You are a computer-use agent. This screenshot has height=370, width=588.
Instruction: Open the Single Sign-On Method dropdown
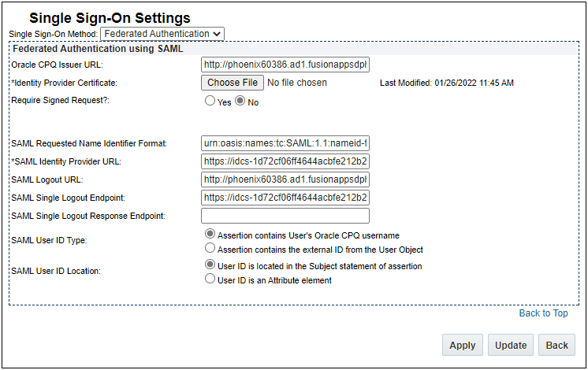point(162,34)
